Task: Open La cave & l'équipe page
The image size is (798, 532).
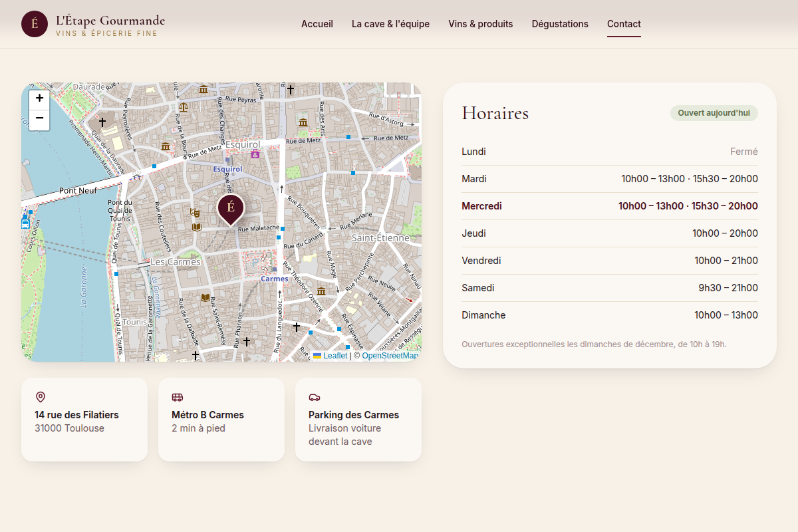Action: pyautogui.click(x=390, y=24)
